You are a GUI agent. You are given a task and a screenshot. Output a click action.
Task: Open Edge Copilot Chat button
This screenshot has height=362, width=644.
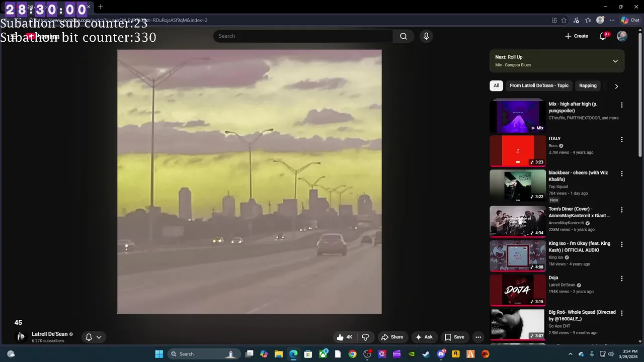point(630,20)
